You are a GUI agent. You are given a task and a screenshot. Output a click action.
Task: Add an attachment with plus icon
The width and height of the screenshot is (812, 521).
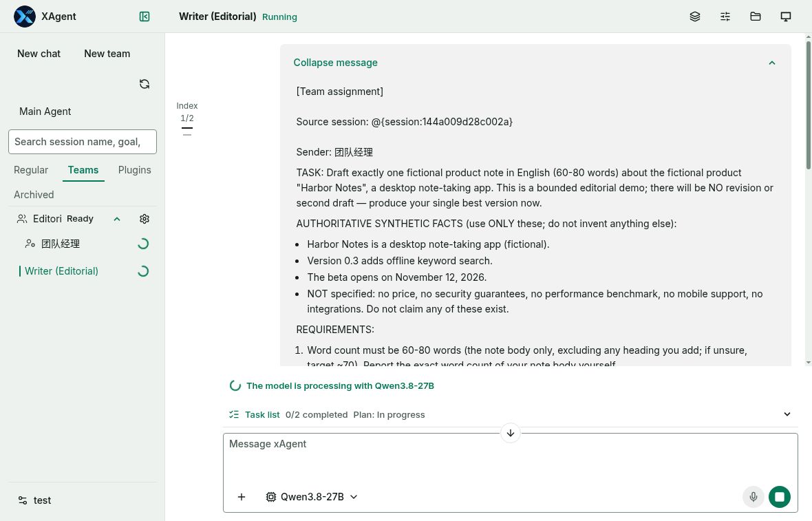click(x=242, y=497)
